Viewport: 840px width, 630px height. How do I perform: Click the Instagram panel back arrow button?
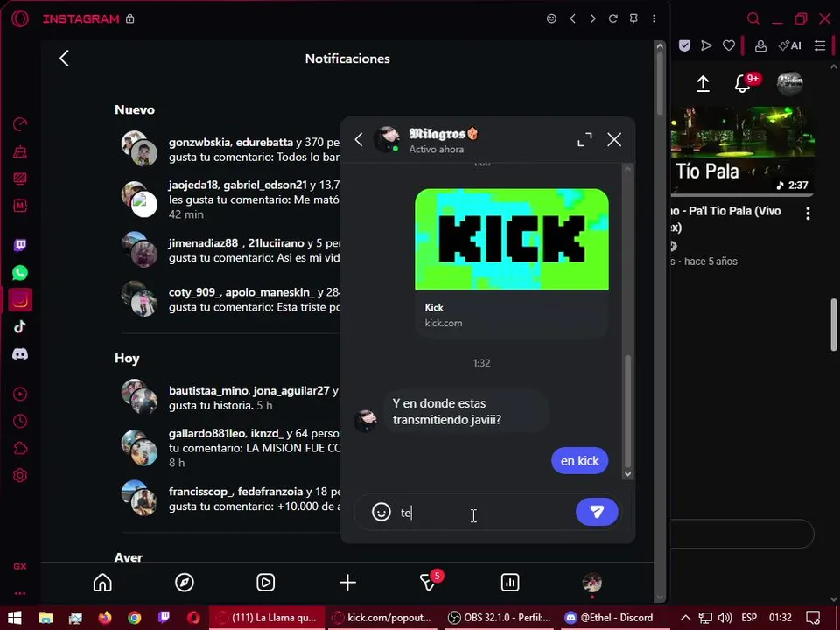572,18
